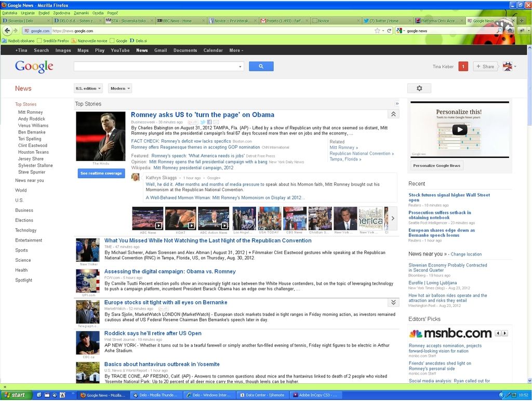This screenshot has width=532, height=401.
Task: Go back using Firefox's back arrow
Action: pos(7,31)
